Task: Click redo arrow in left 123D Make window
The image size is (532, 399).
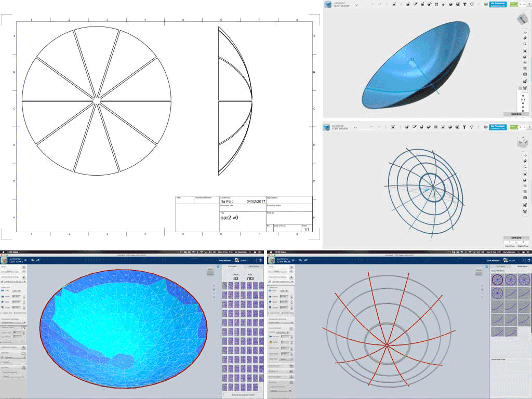Action: (38, 260)
